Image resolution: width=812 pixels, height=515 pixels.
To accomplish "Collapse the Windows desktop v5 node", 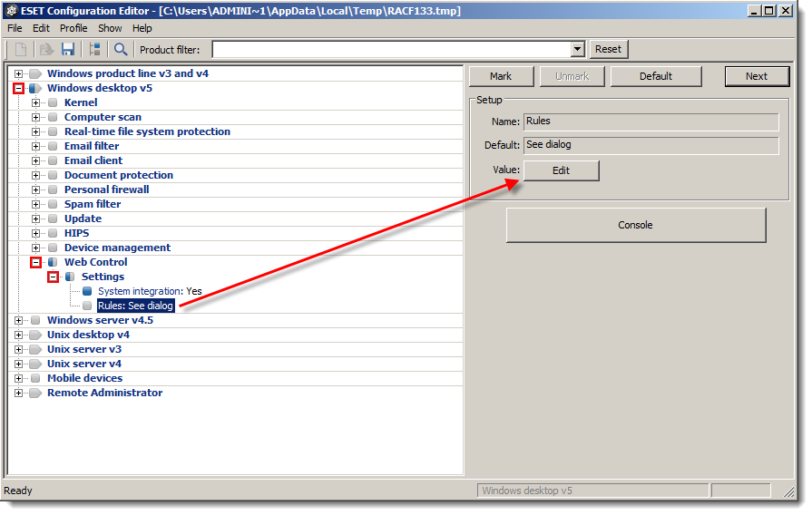I will [18, 88].
